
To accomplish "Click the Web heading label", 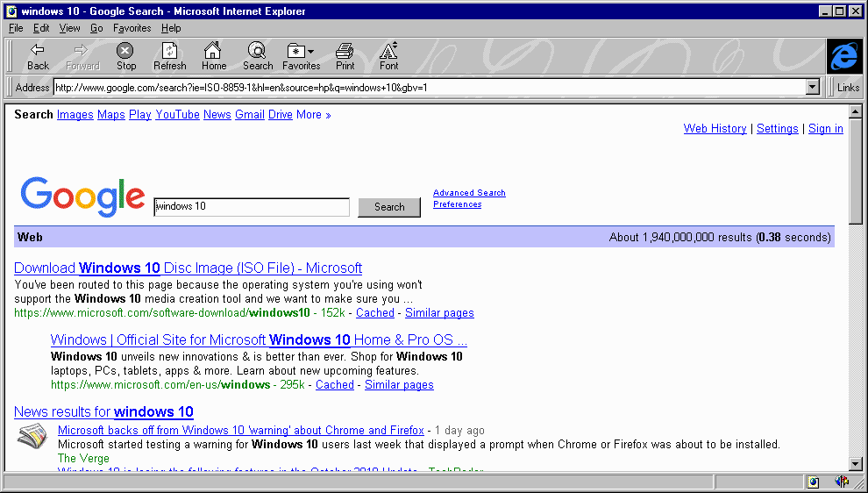I will coord(30,238).
